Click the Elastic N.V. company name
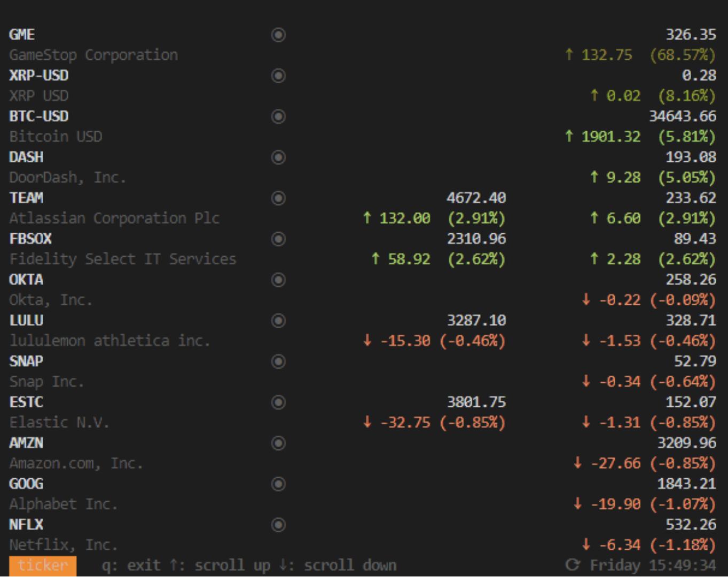Screen dimensions: 728x577 click(x=59, y=423)
